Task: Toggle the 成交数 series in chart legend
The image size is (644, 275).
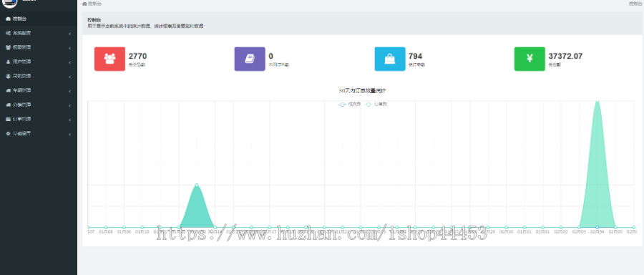Action: [349, 105]
